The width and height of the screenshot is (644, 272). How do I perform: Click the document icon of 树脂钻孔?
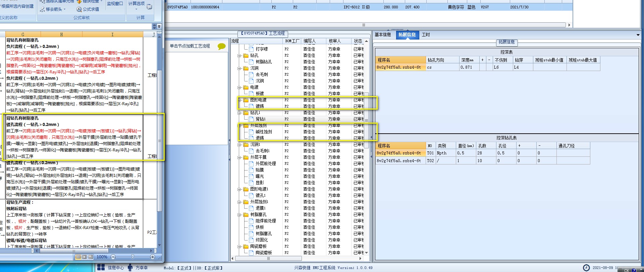point(252,62)
